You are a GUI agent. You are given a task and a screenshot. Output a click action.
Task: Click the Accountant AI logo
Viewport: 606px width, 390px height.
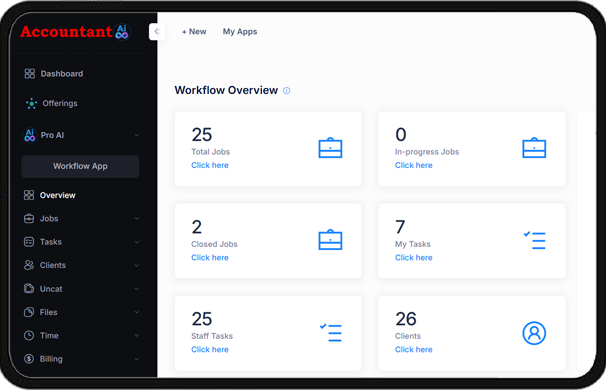coord(75,32)
